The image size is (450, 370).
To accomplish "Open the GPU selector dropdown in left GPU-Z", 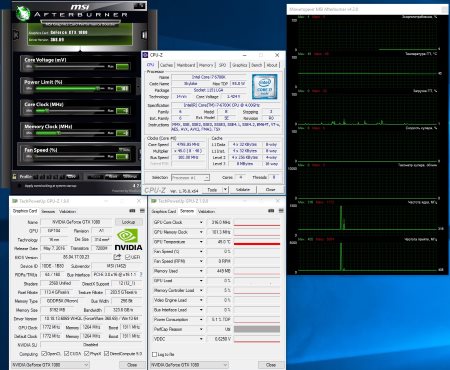I will click(50, 365).
